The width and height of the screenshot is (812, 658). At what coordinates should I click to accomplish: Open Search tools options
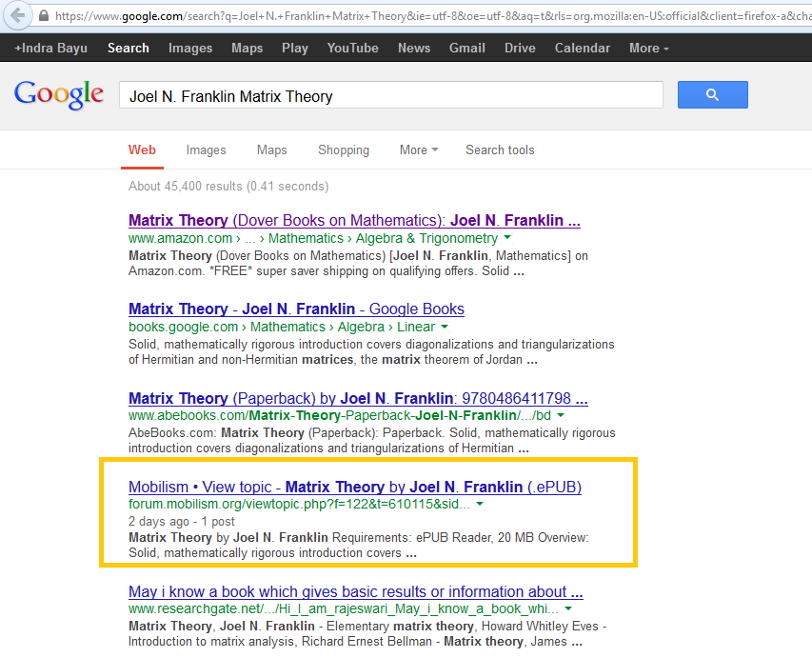(500, 150)
